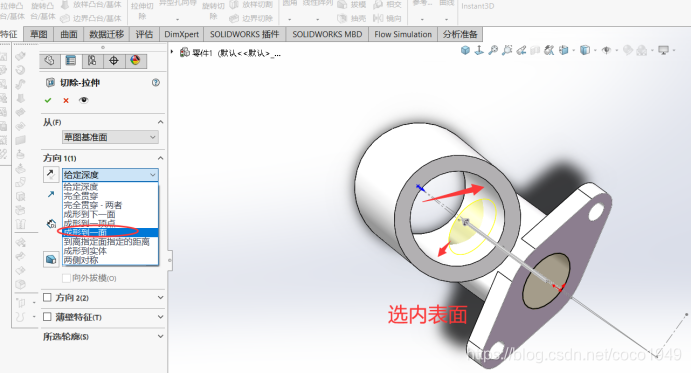
Task: Click the Edit Appearance sphere icon
Action: click(x=628, y=50)
